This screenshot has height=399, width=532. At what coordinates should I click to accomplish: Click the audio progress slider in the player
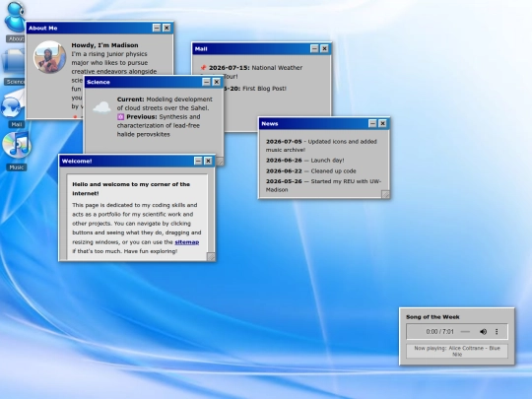465,331
